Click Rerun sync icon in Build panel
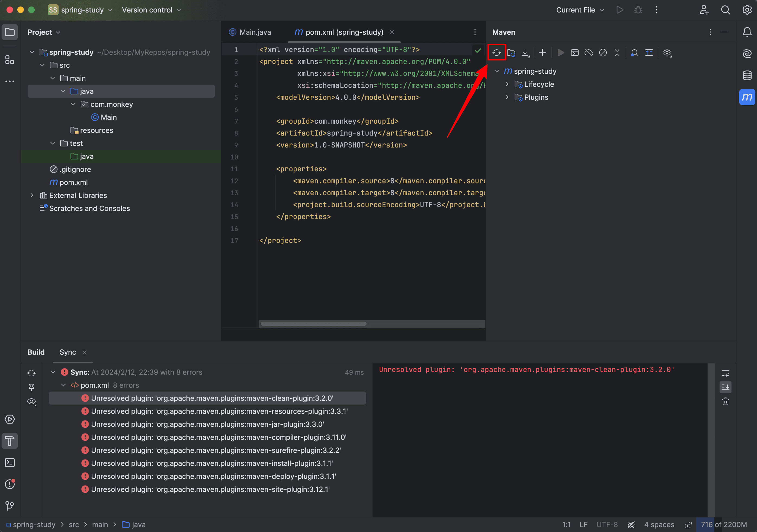 tap(32, 373)
